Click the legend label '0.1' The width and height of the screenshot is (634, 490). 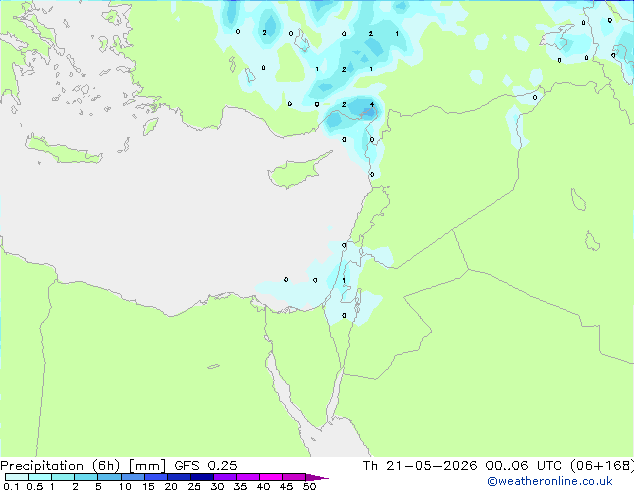pyautogui.click(x=11, y=486)
